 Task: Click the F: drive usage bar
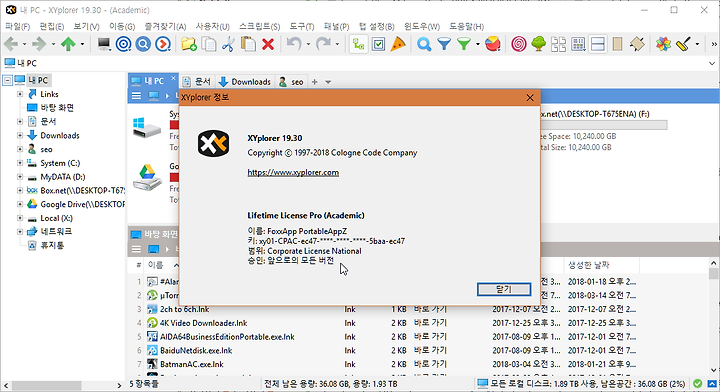tap(604, 124)
